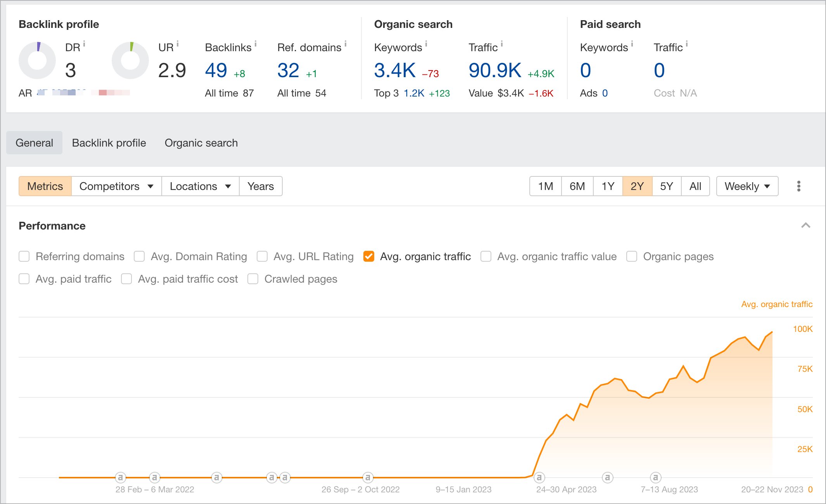Open the 32 referring domains link

(x=288, y=70)
